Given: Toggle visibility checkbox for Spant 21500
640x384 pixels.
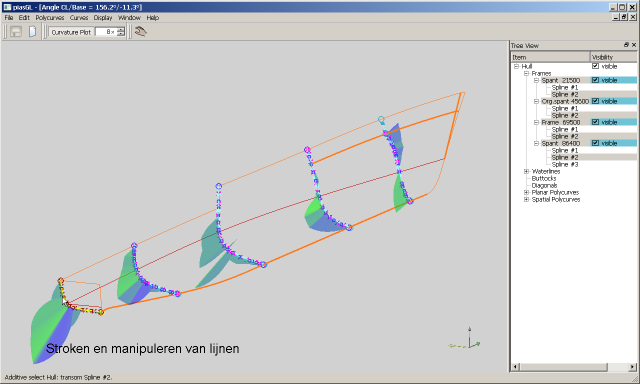Looking at the screenshot, I should (x=595, y=80).
